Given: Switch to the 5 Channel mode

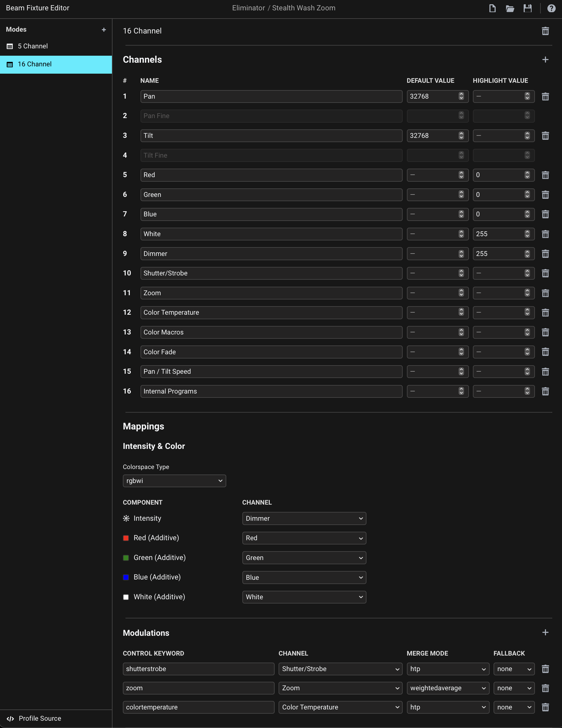Looking at the screenshot, I should 33,46.
